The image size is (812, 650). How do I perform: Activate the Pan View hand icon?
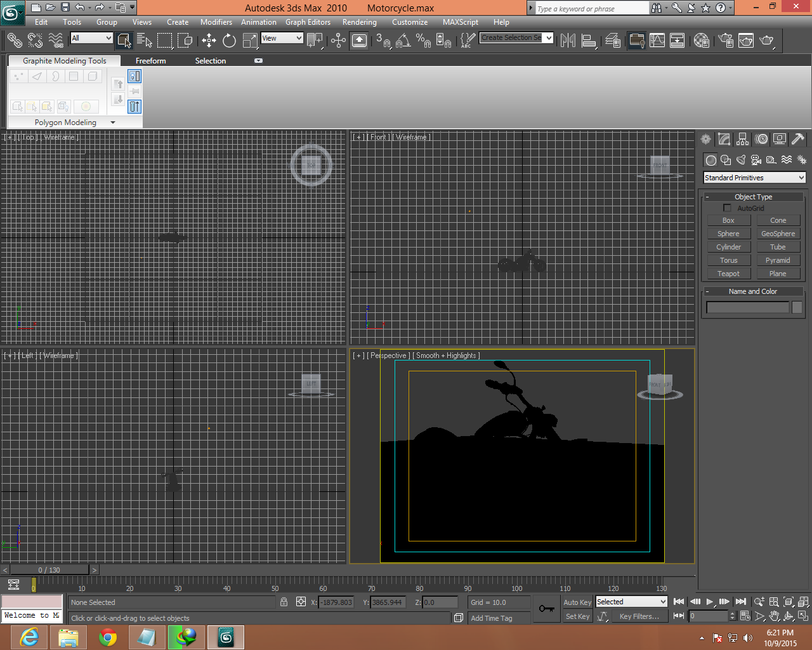(774, 616)
